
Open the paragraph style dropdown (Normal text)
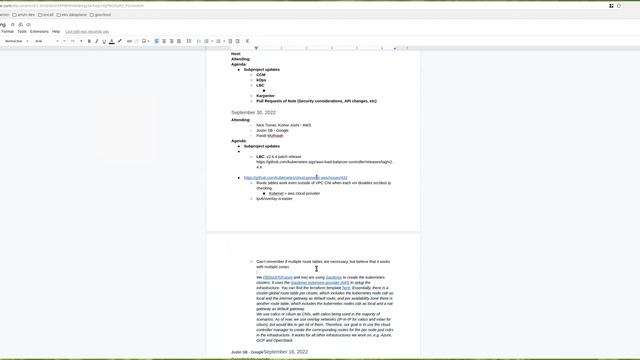[x=16, y=41]
